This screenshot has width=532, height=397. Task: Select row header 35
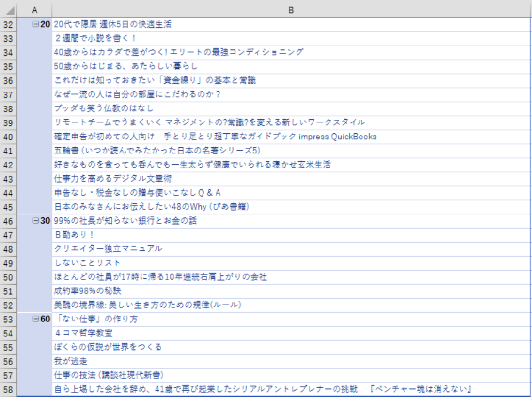click(x=9, y=67)
